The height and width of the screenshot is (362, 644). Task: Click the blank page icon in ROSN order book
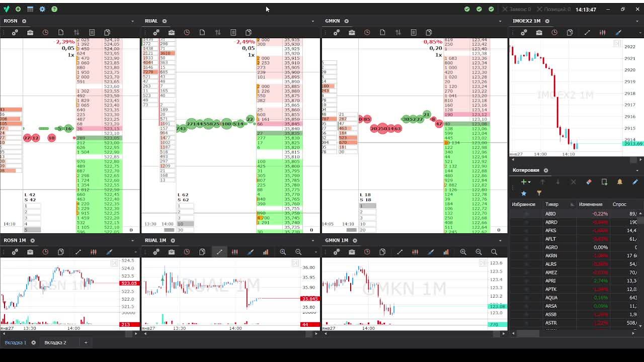coord(61,32)
